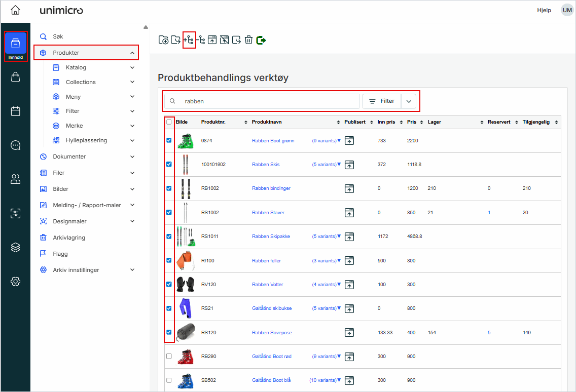Viewport: 576px width, 392px height.
Task: Uncheck the checkbox for product 9874
Action: (169, 140)
